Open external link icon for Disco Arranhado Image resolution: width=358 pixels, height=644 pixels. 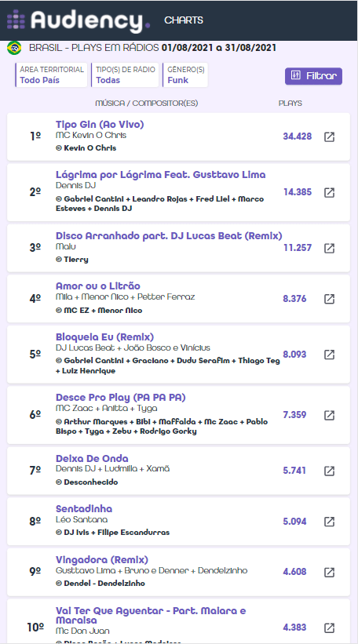[x=329, y=248]
